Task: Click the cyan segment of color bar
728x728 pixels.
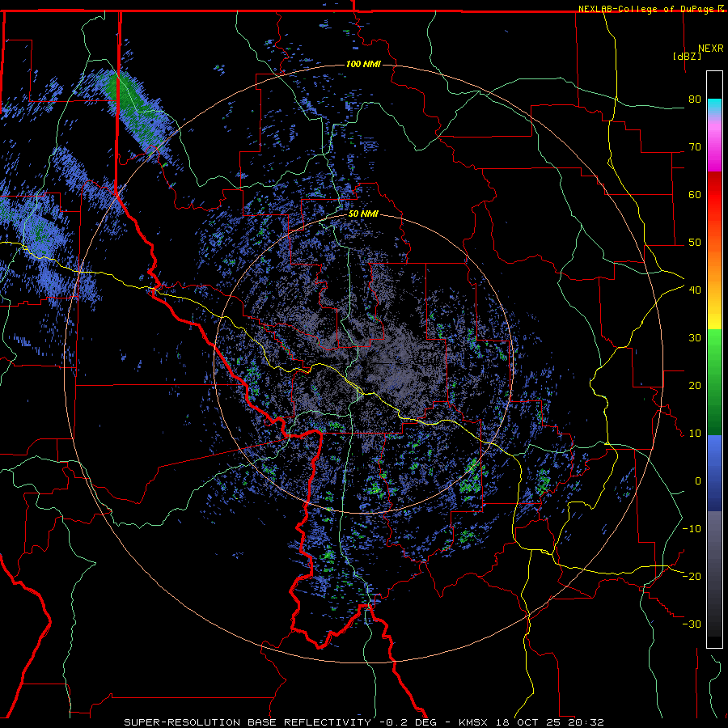Action: coord(714,106)
